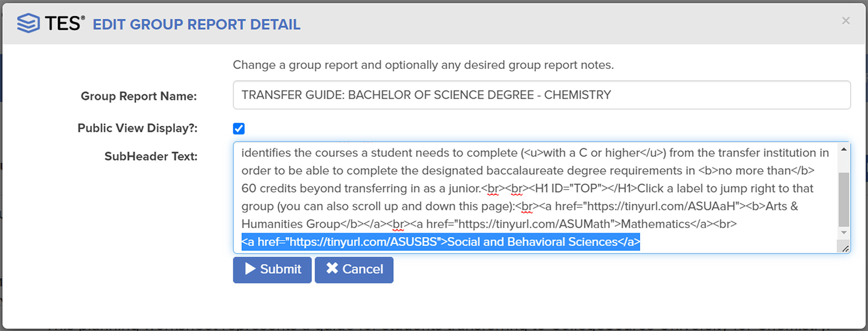
Task: Click the Group Report Name label
Action: (138, 96)
